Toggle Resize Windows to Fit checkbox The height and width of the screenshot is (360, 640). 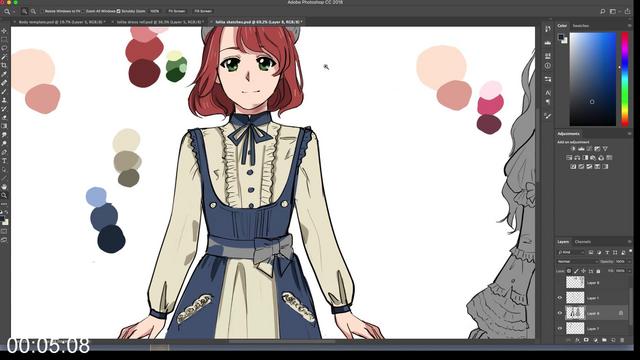pyautogui.click(x=42, y=11)
